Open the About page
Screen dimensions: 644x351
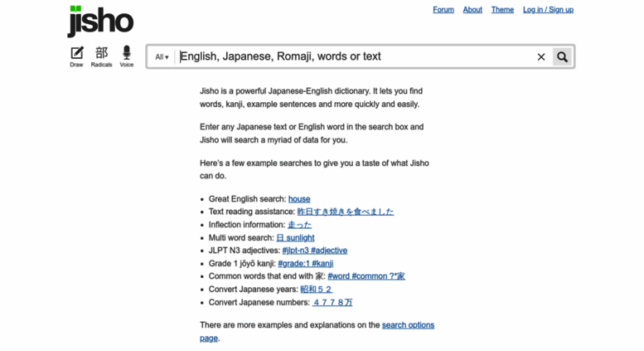[x=472, y=9]
